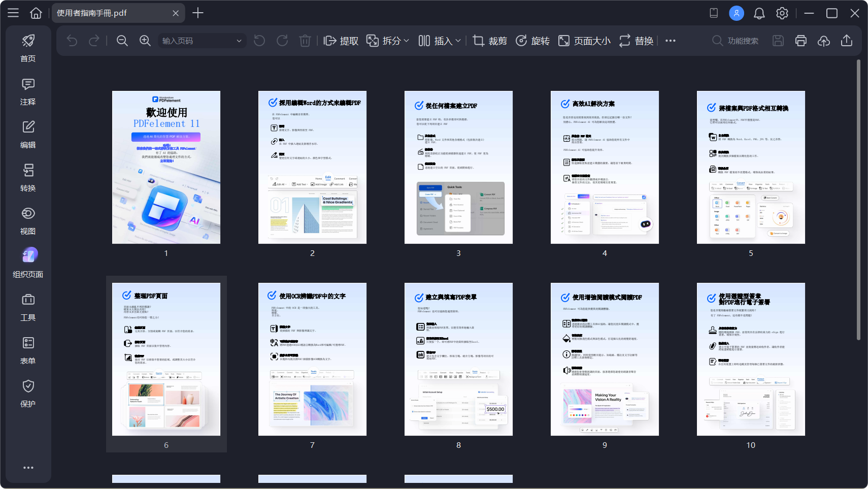The width and height of the screenshot is (868, 489).
Task: Select the page 3 thumbnail
Action: [458, 167]
